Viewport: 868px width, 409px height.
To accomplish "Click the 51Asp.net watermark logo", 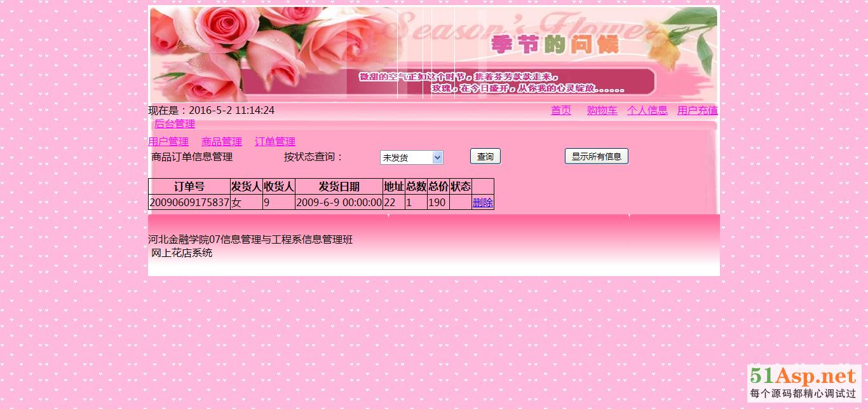I will tap(803, 383).
